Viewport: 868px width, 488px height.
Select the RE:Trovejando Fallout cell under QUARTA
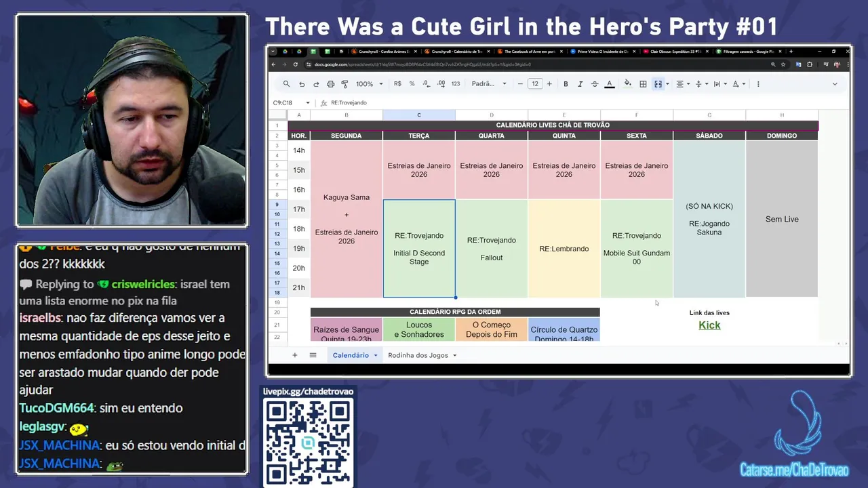pyautogui.click(x=492, y=249)
